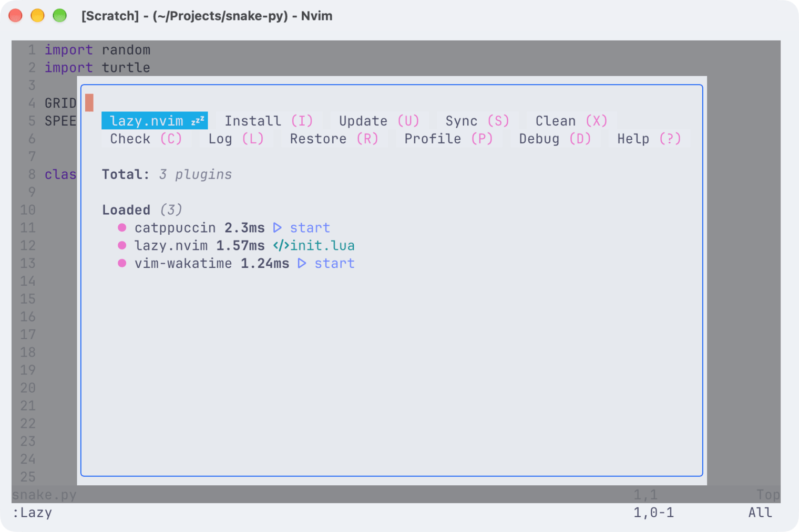Viewport: 799px width, 532px height.
Task: Click 'import turtle' line in background buffer
Action: [x=97, y=68]
